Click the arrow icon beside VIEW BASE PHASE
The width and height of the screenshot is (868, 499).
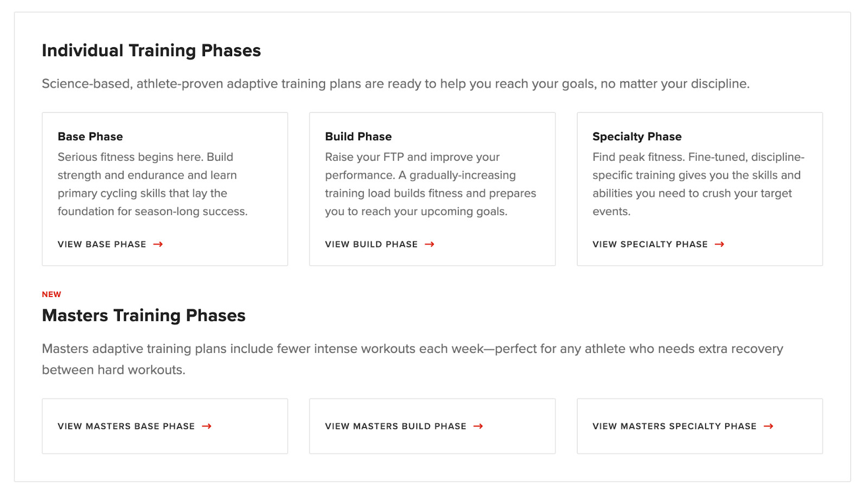tap(158, 244)
